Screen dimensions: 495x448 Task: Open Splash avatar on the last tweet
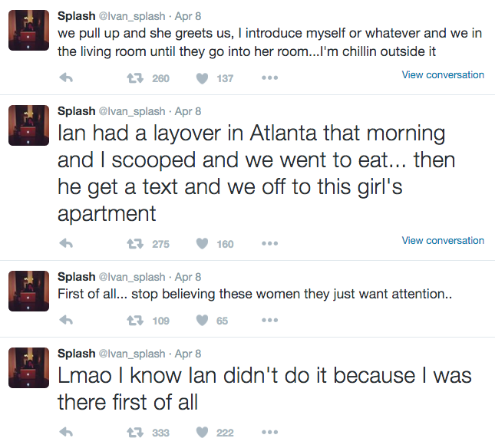coord(28,368)
